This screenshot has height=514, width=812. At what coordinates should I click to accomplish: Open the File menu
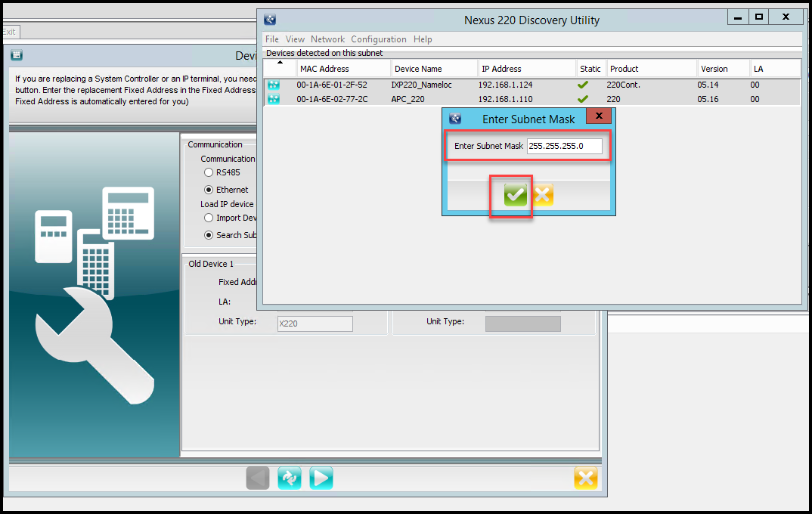click(272, 39)
